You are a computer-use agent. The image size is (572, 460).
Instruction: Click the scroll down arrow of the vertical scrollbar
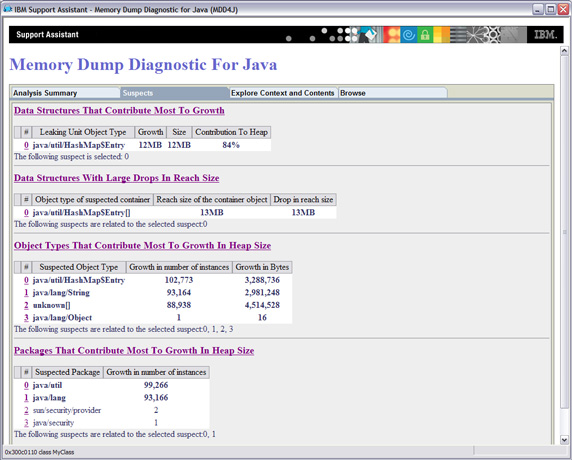pos(564,440)
